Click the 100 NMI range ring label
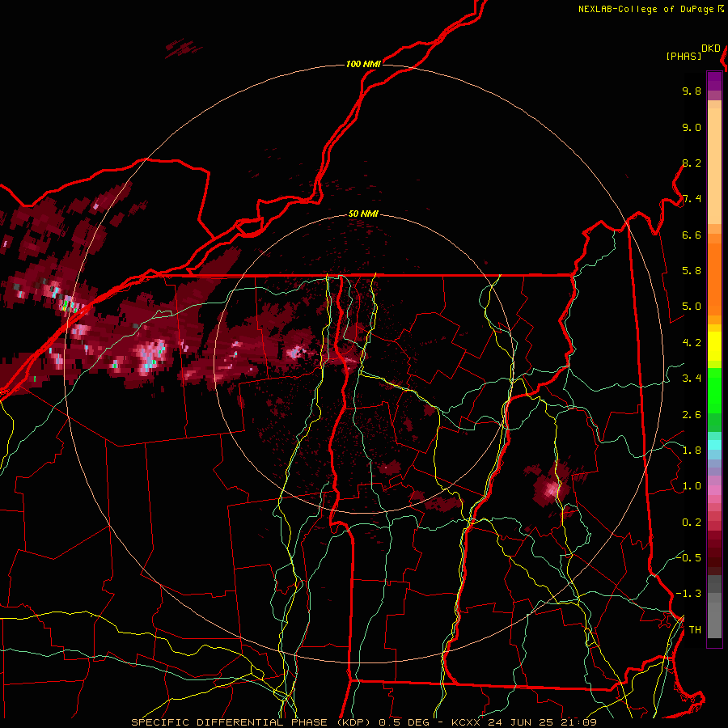The height and width of the screenshot is (728, 728). pyautogui.click(x=363, y=64)
